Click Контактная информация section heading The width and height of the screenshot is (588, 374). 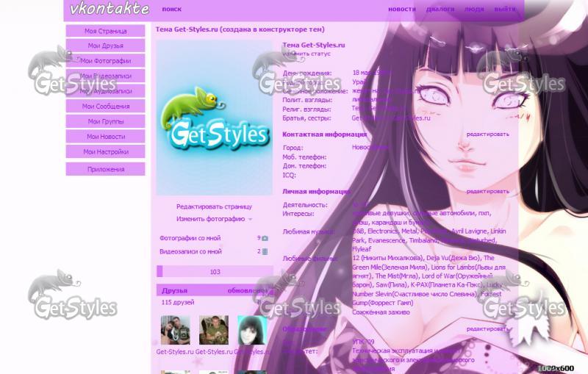click(324, 134)
